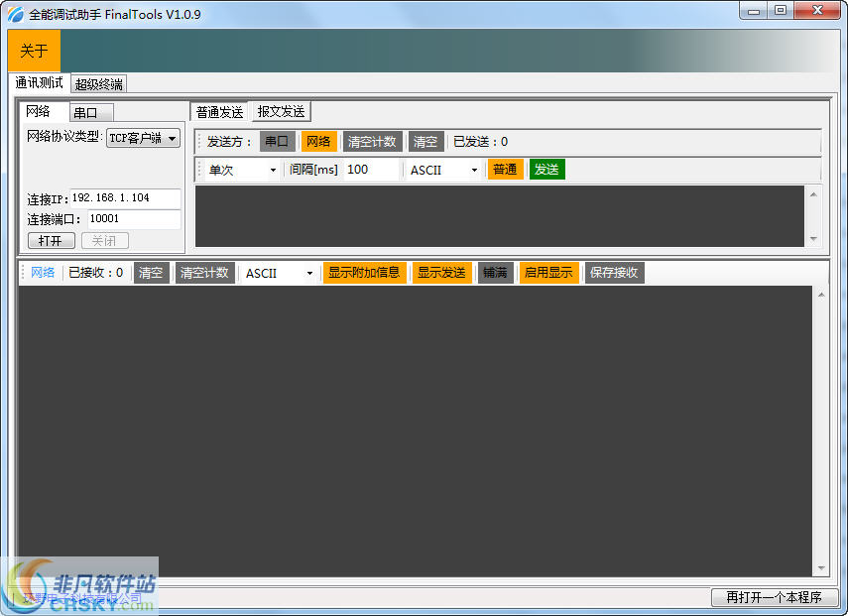Toggle 启用显示

click(x=548, y=273)
